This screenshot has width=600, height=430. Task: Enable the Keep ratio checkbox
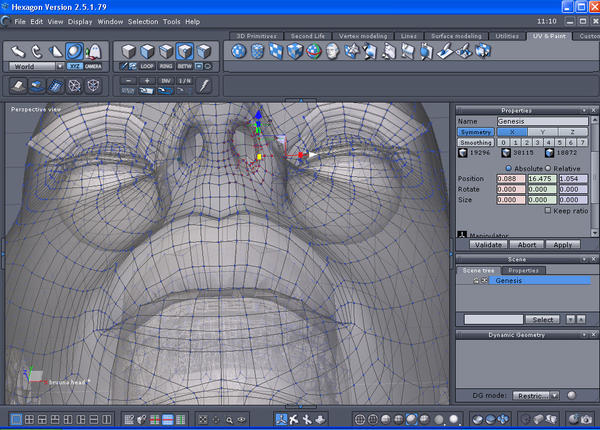click(x=547, y=211)
